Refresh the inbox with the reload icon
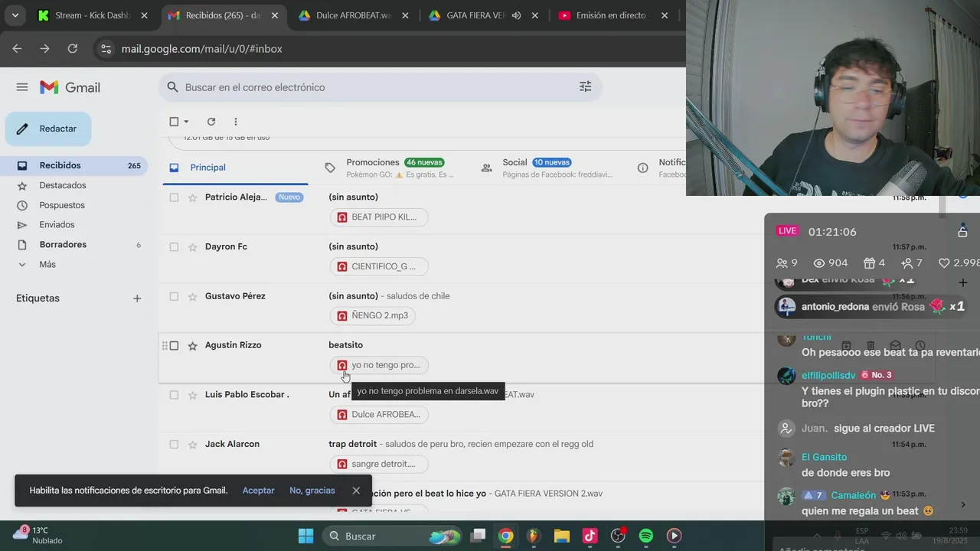Screen dimensions: 980x551 pyautogui.click(x=211, y=122)
